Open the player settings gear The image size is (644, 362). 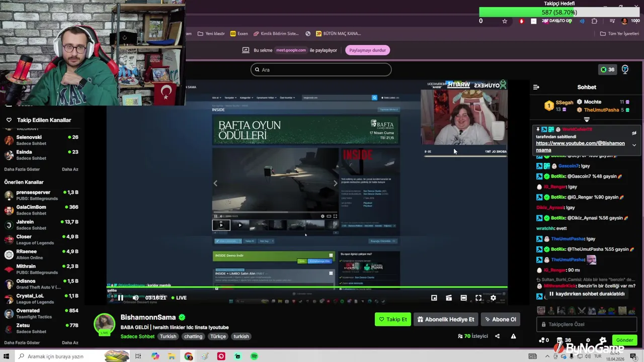tap(493, 298)
